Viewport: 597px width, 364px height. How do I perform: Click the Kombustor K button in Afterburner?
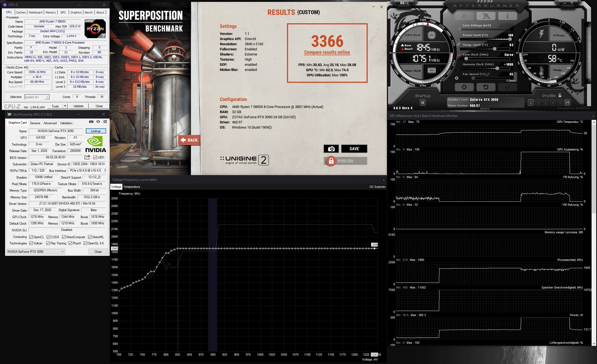click(x=464, y=16)
